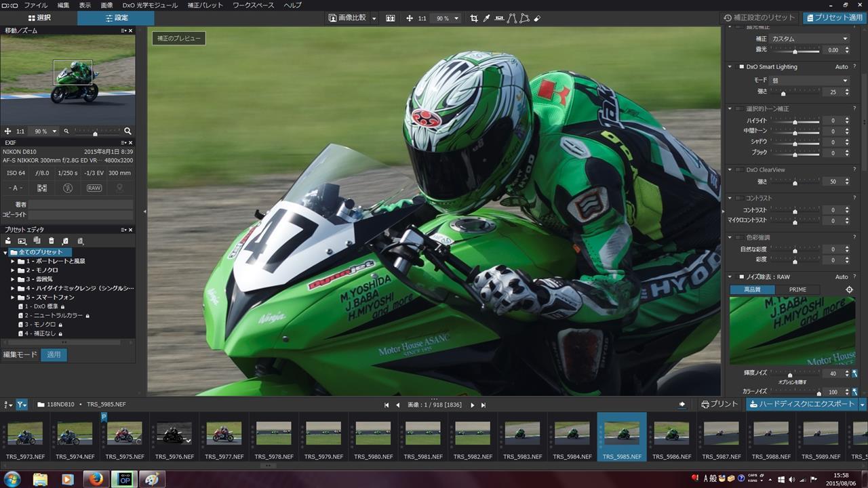Click the noise preview position target icon
868x488 pixels.
point(849,289)
